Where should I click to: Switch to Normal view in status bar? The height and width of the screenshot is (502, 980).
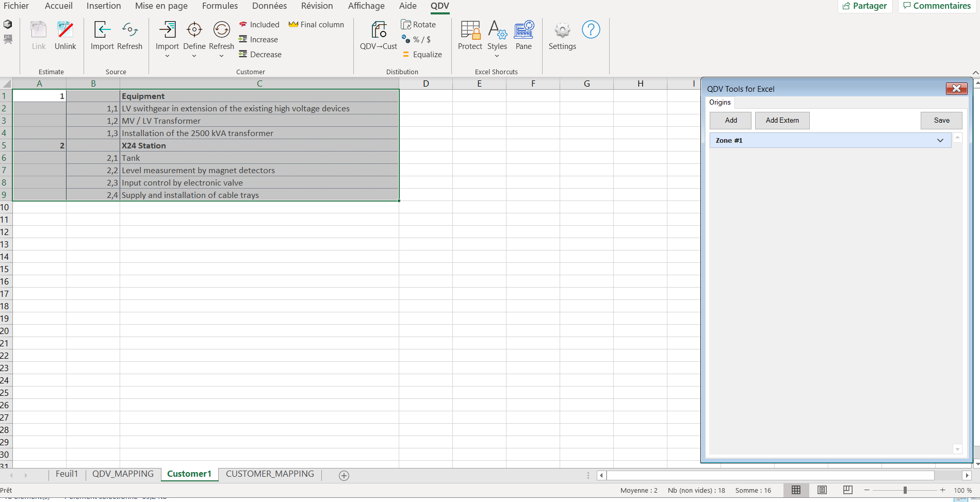pos(796,490)
